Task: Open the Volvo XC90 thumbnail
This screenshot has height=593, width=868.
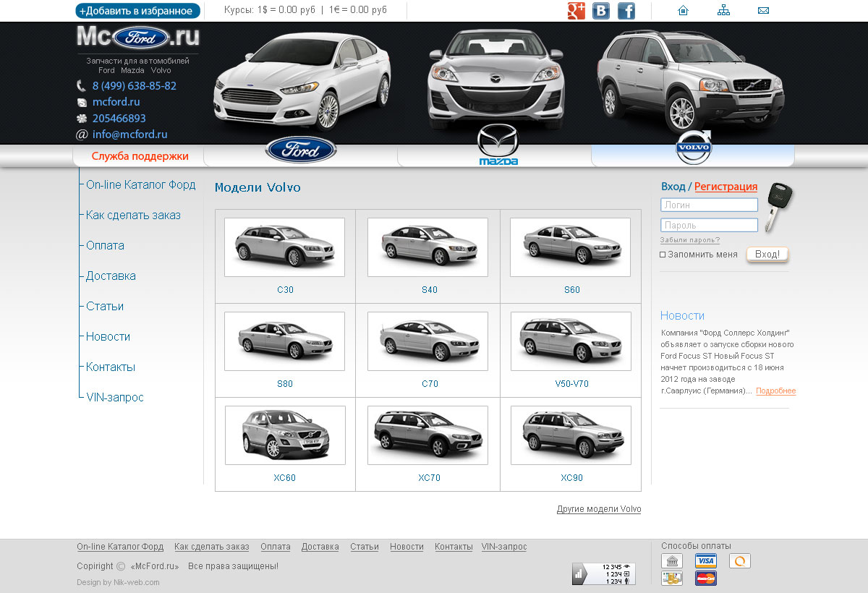Action: pyautogui.click(x=571, y=435)
